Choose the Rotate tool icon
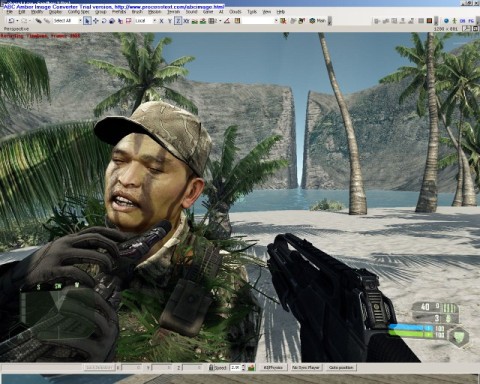Image resolution: width=480 pixels, height=384 pixels. (104, 21)
